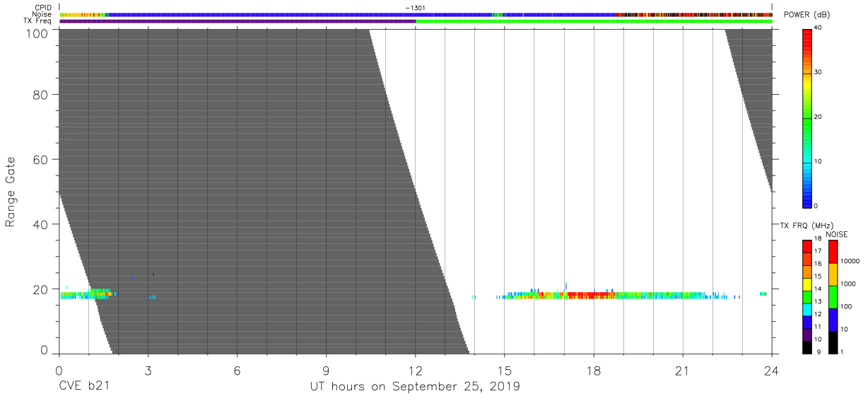Select the red top of the power colorbar

[807, 35]
